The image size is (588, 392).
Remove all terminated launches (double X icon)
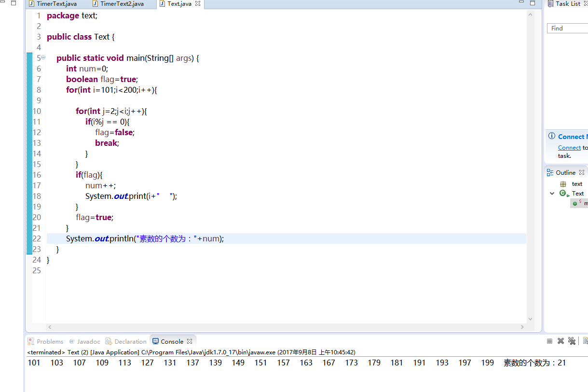[x=572, y=341]
